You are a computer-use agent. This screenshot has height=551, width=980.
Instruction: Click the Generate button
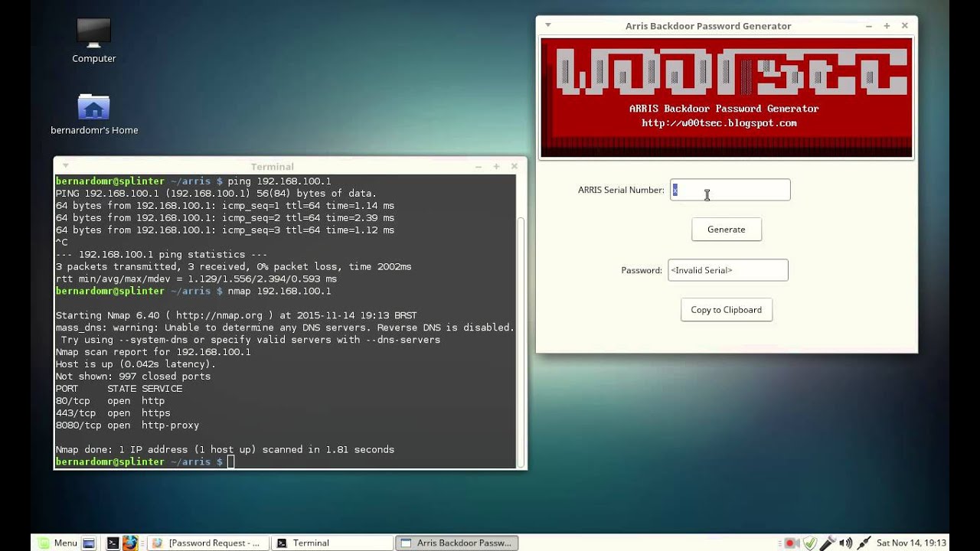pos(726,230)
